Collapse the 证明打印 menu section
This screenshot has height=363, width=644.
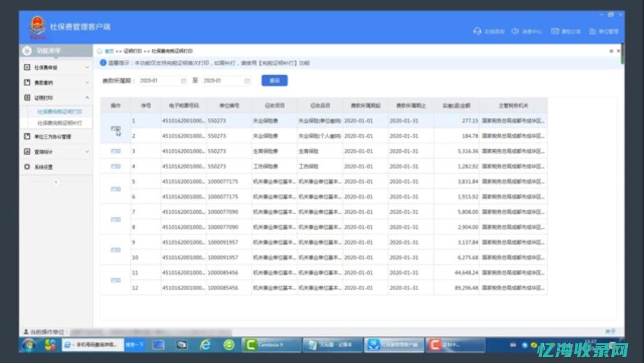(87, 97)
